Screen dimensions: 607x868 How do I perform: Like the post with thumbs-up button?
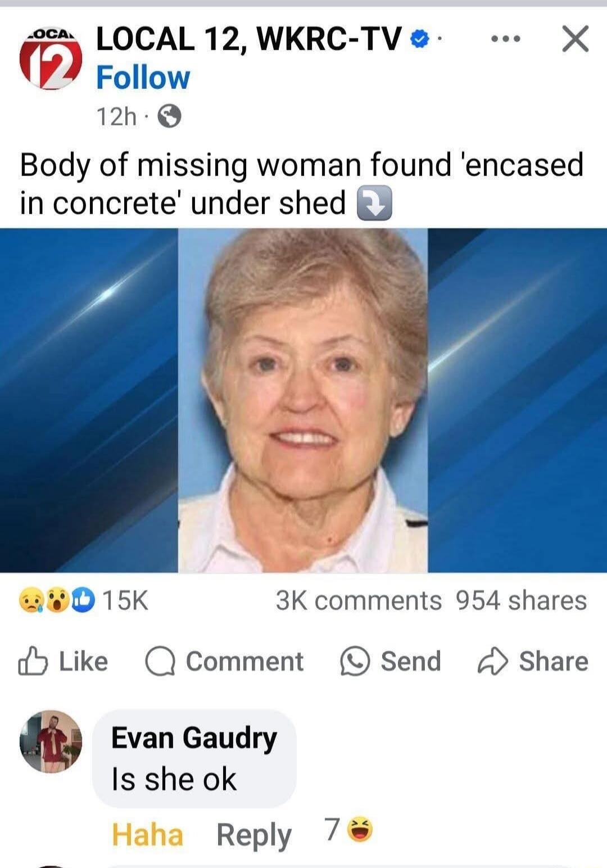pos(63,661)
